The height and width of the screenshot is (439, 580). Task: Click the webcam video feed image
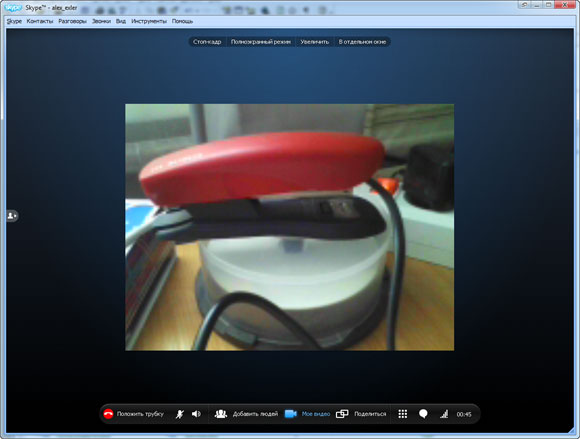(290, 227)
